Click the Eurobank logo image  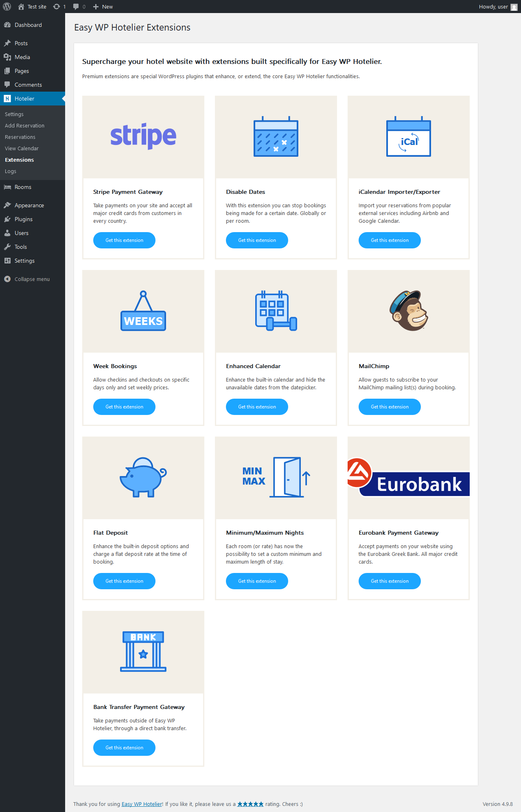click(x=409, y=477)
